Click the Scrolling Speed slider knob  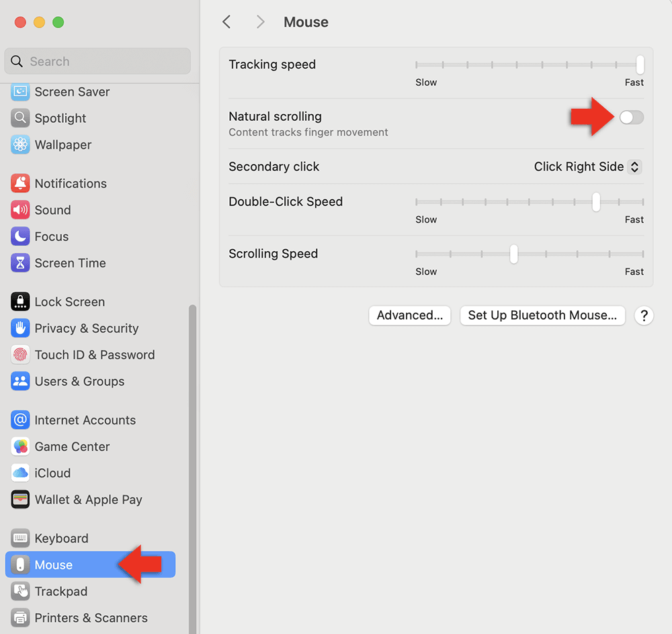(514, 254)
